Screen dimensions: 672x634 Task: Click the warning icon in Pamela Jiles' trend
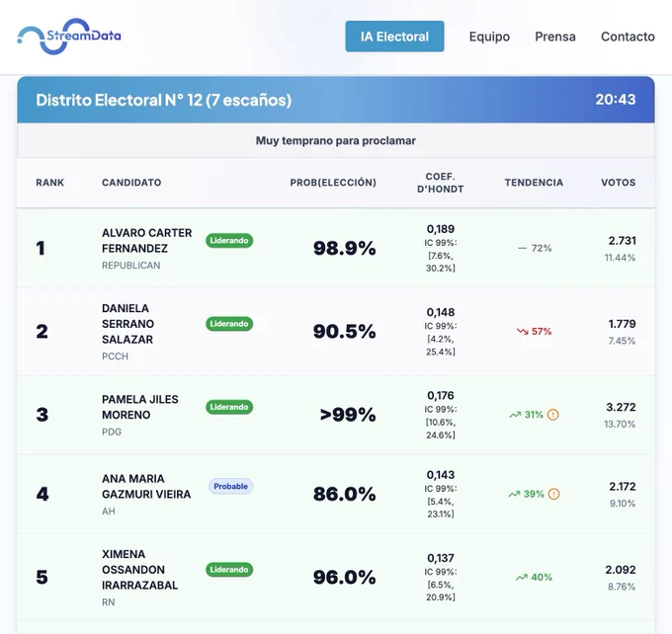(553, 414)
